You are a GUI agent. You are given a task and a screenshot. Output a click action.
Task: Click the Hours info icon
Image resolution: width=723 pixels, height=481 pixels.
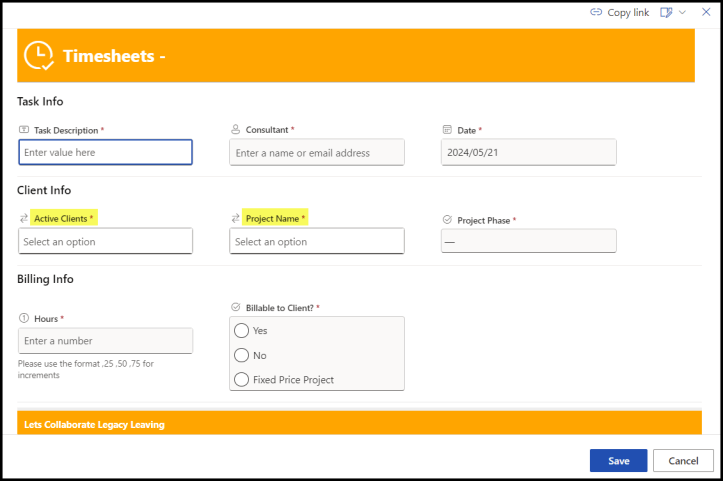coord(24,319)
